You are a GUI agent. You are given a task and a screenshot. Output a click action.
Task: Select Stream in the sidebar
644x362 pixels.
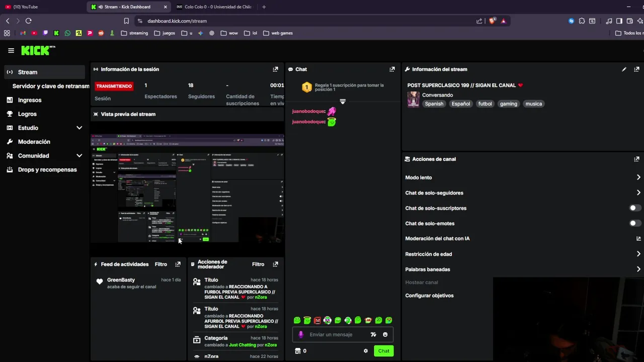point(45,72)
